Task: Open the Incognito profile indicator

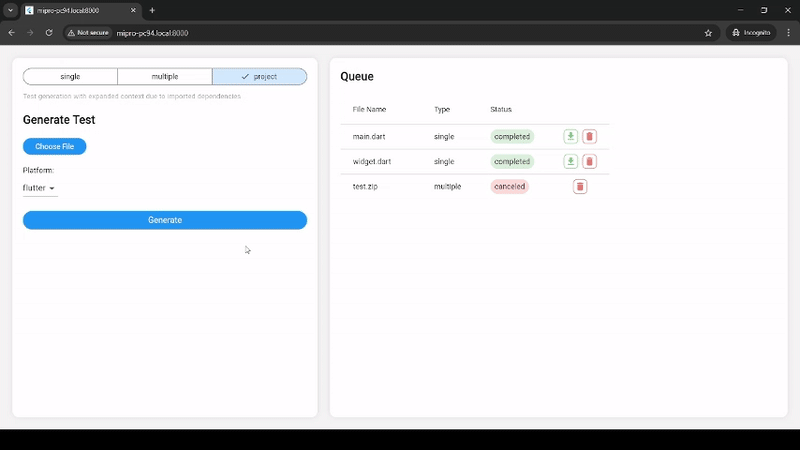Action: 751,33
